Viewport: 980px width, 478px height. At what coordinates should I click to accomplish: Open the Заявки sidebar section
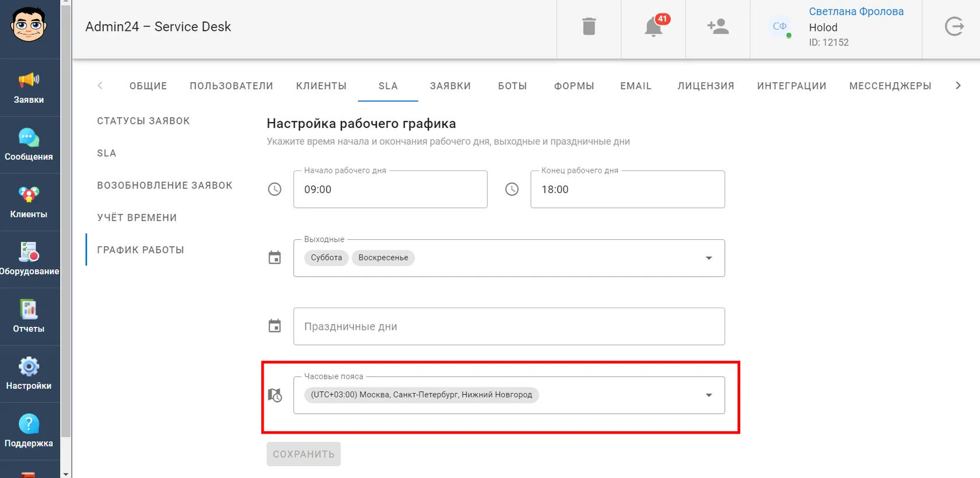[x=29, y=88]
